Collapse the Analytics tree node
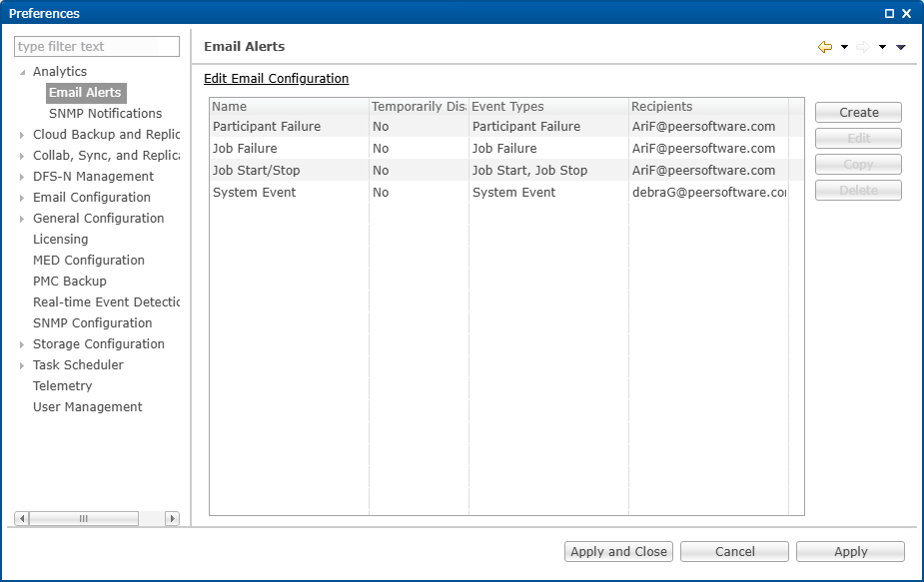 pyautogui.click(x=22, y=72)
